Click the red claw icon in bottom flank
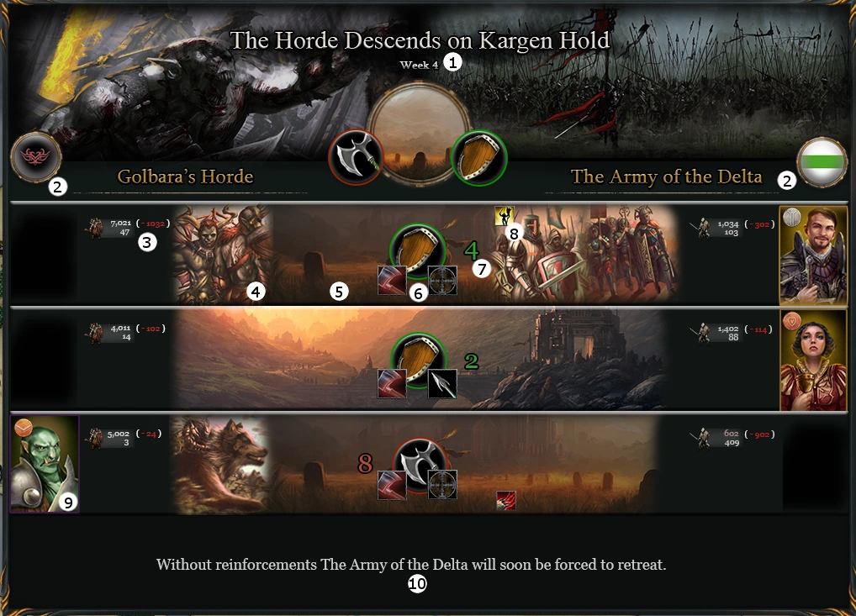 (x=506, y=500)
